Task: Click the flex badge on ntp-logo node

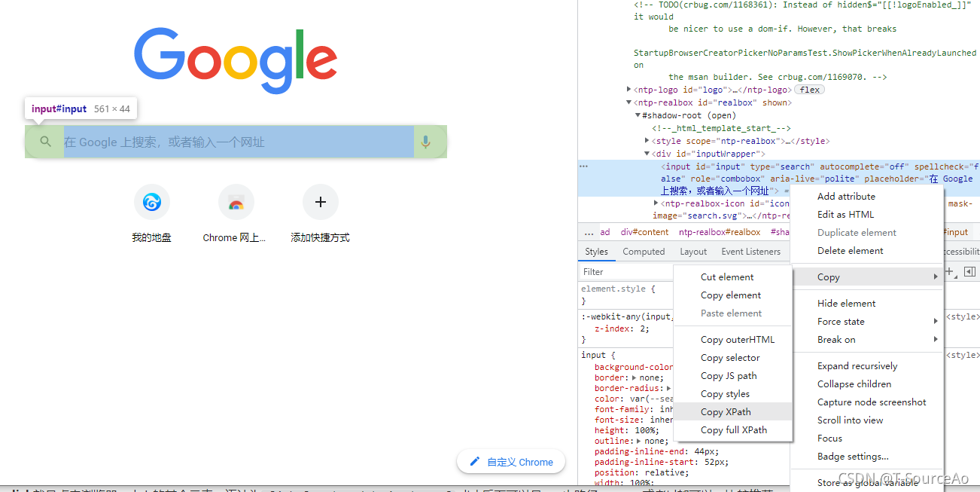Action: pyautogui.click(x=810, y=90)
